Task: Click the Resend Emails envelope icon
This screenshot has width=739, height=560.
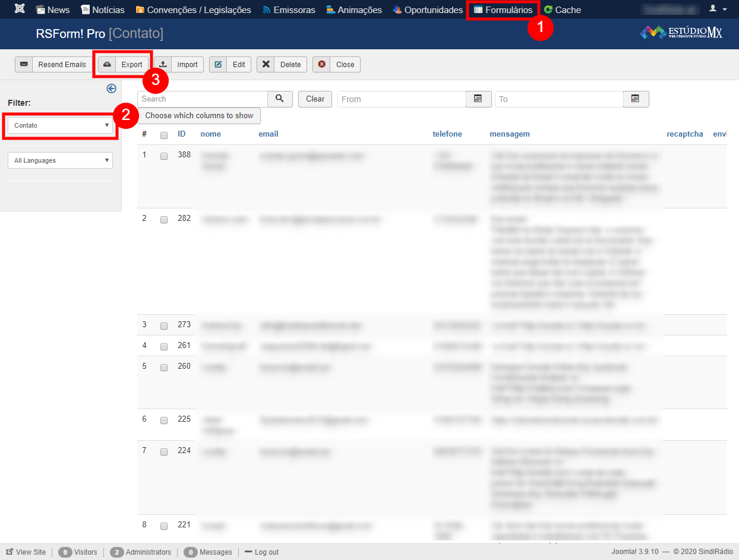Action: [x=24, y=65]
